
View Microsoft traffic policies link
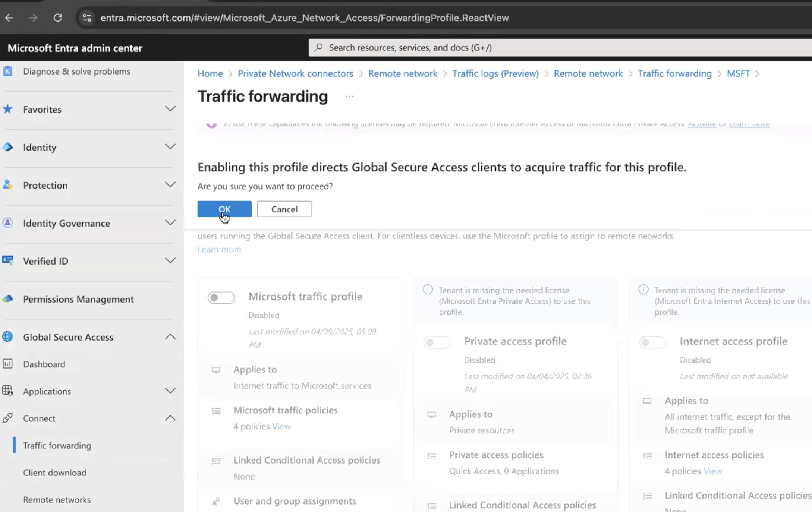click(x=281, y=426)
